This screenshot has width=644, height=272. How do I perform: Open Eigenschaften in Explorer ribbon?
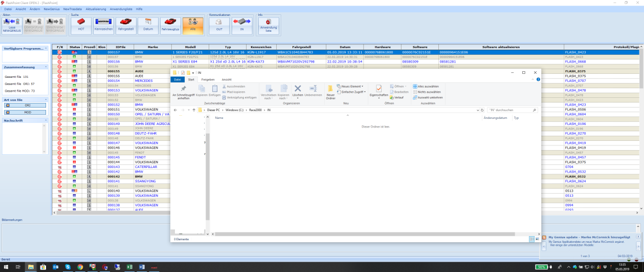(379, 92)
